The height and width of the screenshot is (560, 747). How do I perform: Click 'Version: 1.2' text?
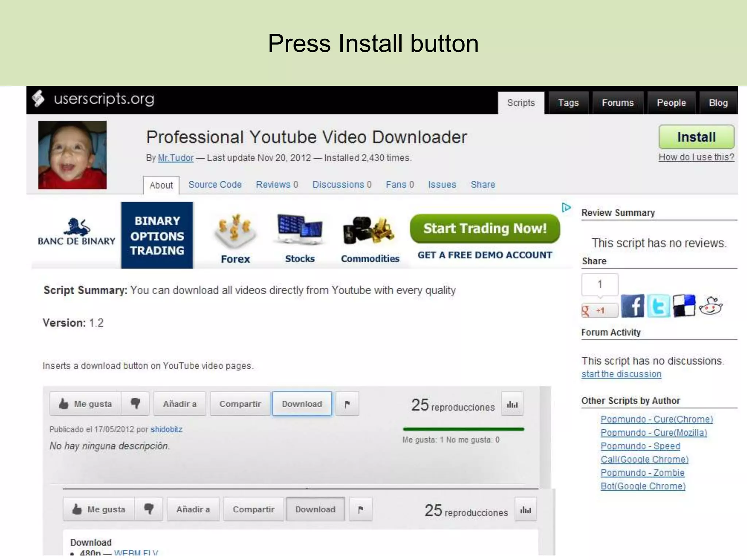tap(73, 323)
